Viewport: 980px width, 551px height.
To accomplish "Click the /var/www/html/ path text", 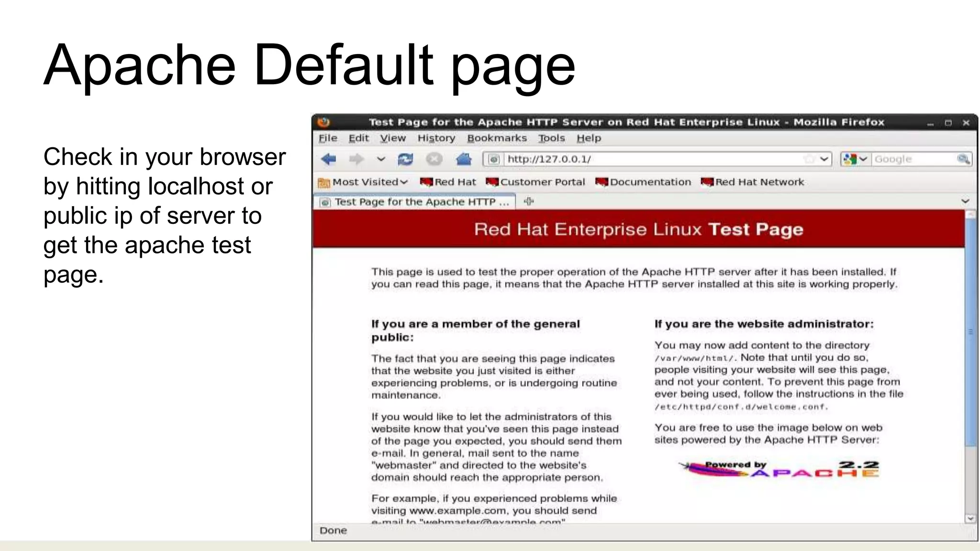I will pos(694,358).
